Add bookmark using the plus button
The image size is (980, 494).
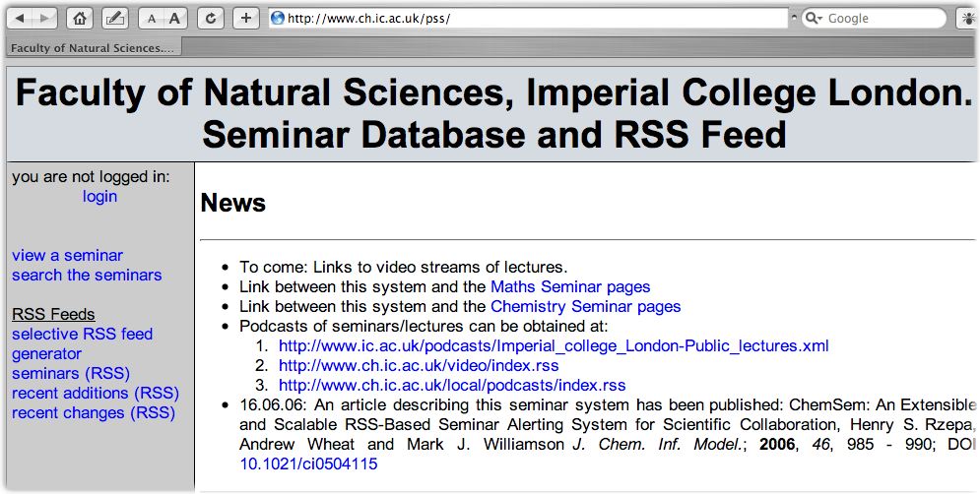click(x=246, y=18)
